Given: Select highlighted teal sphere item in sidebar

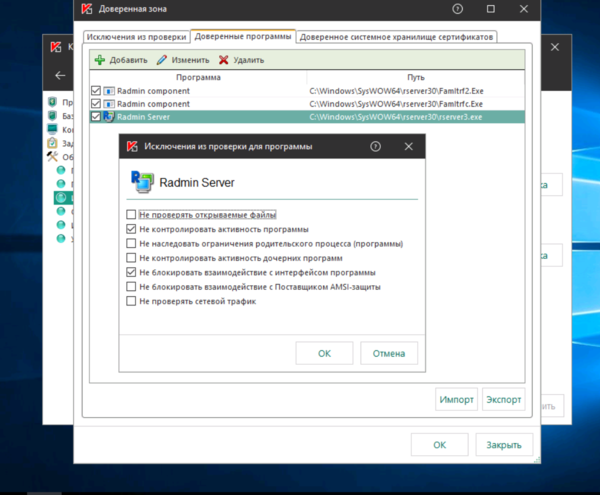Looking at the screenshot, I should 61,197.
